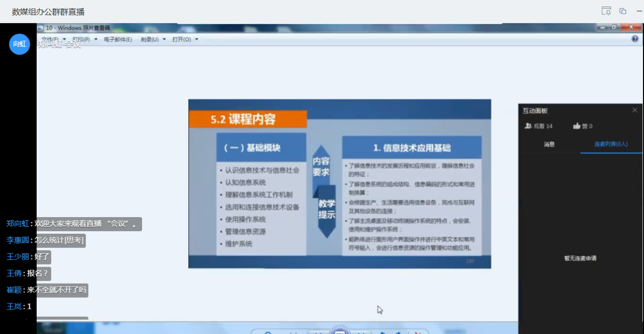Click the 向虹 host avatar
Viewport: 644px width, 334px height.
[x=20, y=44]
